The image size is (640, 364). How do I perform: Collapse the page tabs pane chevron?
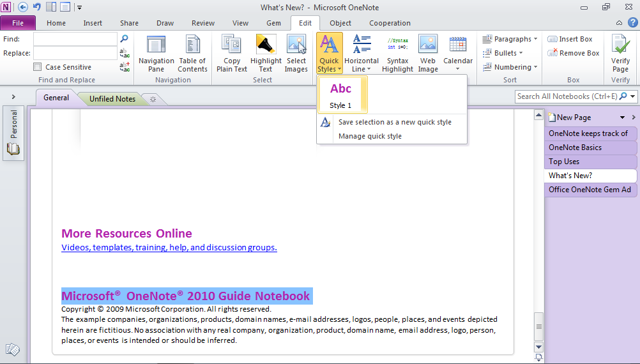click(634, 118)
